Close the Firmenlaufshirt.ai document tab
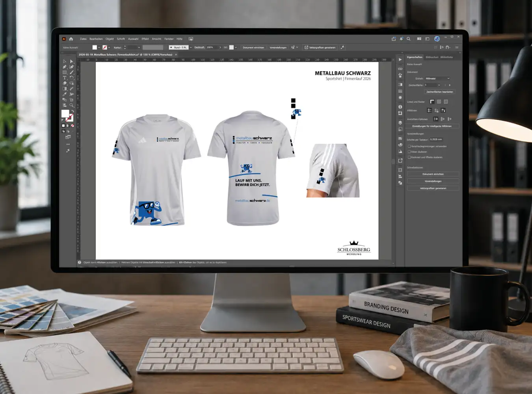The width and height of the screenshot is (532, 394). pyautogui.click(x=176, y=55)
